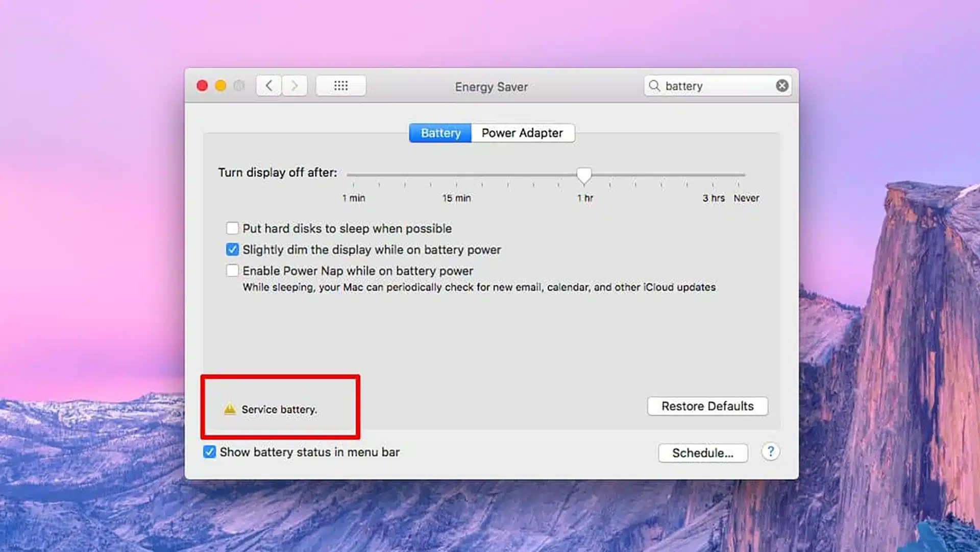980x552 pixels.
Task: Click the Restore Defaults button
Action: (x=707, y=406)
